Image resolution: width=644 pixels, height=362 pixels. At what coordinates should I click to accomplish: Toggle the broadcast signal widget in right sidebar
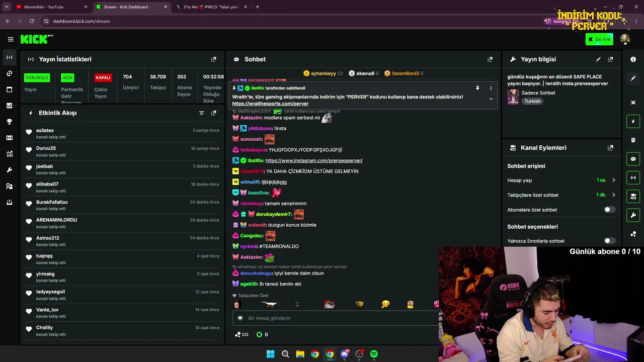pyautogui.click(x=633, y=177)
